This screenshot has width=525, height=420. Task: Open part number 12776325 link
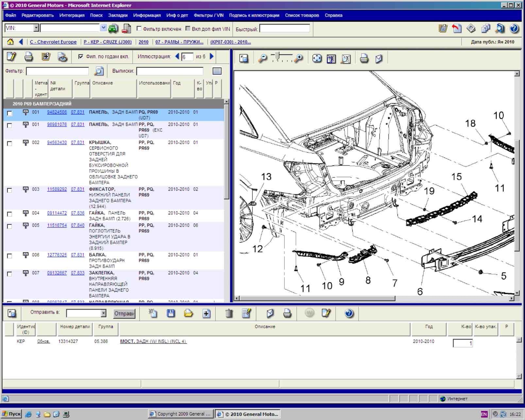[57, 255]
